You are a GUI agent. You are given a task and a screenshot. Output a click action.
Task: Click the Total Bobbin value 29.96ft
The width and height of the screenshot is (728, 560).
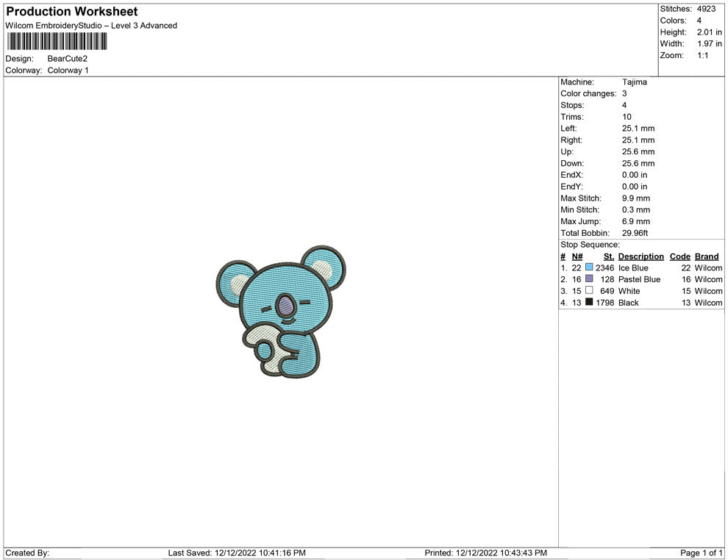point(635,233)
